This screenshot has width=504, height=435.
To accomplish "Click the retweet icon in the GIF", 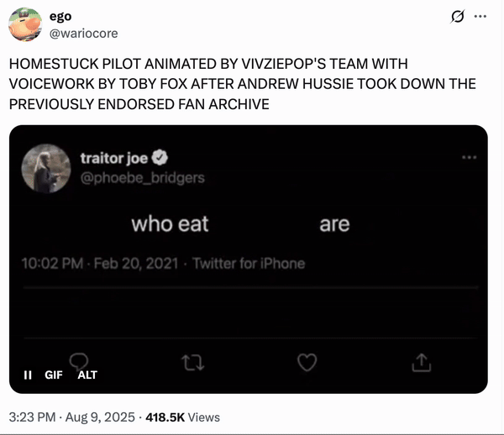I will (x=191, y=362).
